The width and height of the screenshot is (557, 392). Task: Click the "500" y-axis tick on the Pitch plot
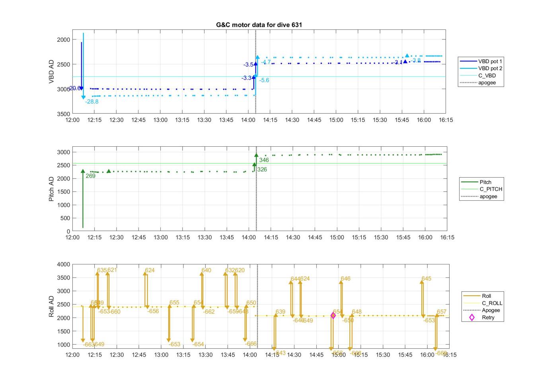click(x=65, y=218)
